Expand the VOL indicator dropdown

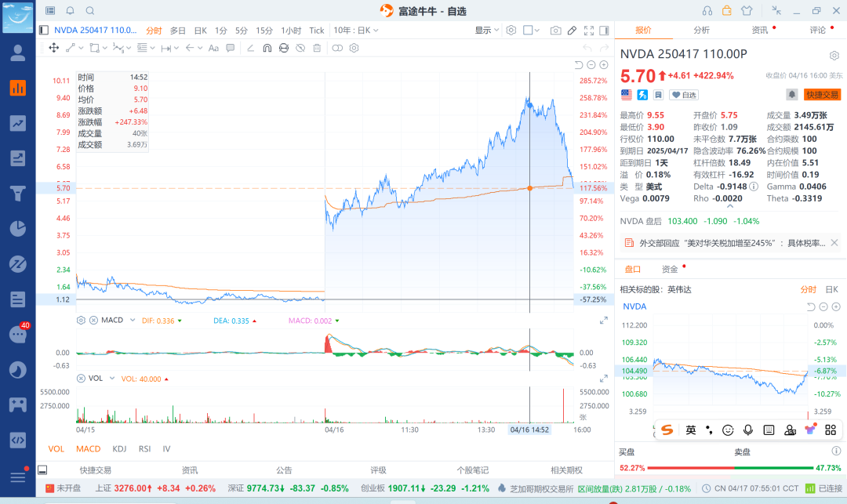112,379
